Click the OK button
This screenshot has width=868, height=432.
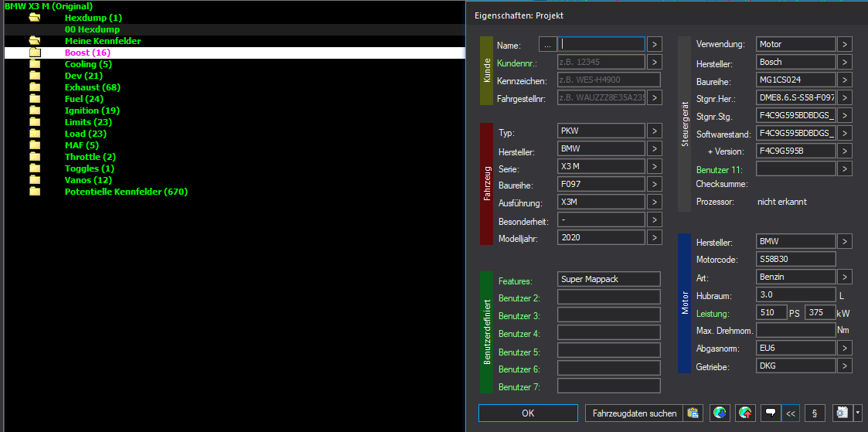pos(528,413)
